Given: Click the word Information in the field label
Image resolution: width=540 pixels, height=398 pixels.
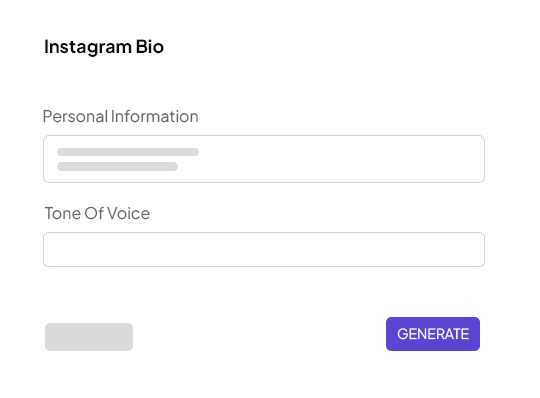Looking at the screenshot, I should coord(155,116).
